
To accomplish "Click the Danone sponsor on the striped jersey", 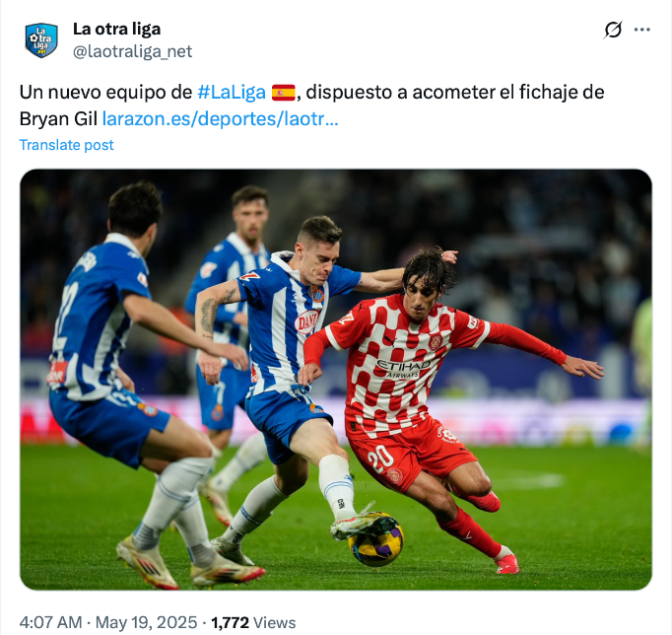I will pos(306,321).
